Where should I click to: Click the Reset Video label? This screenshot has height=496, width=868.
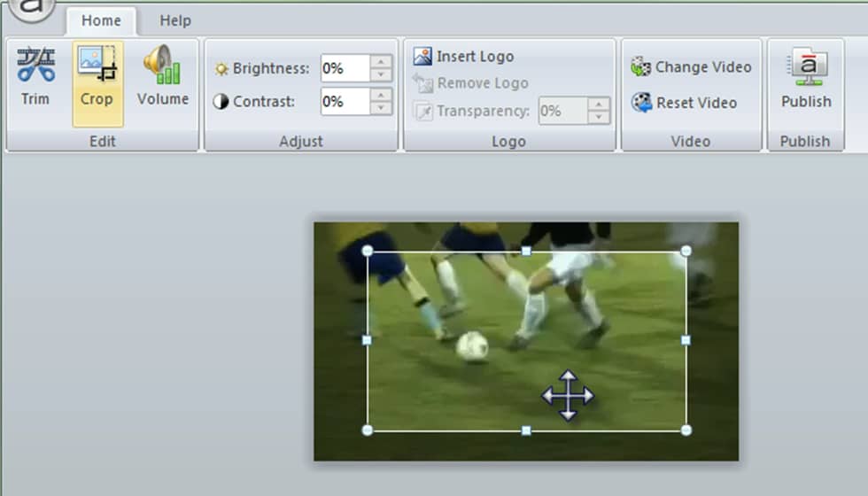[696, 103]
